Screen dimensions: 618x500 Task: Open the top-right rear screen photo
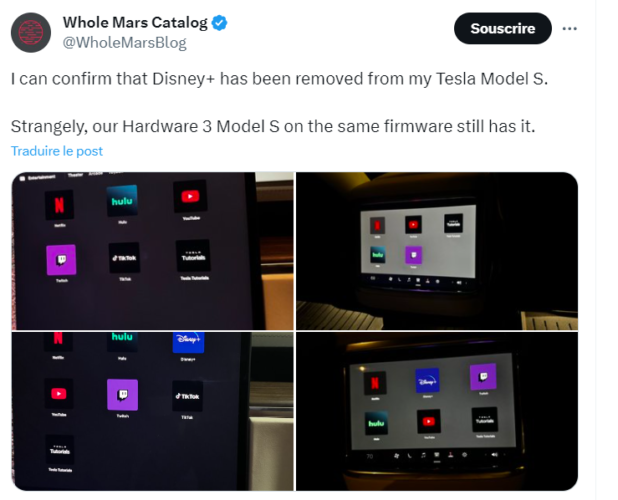pos(437,251)
